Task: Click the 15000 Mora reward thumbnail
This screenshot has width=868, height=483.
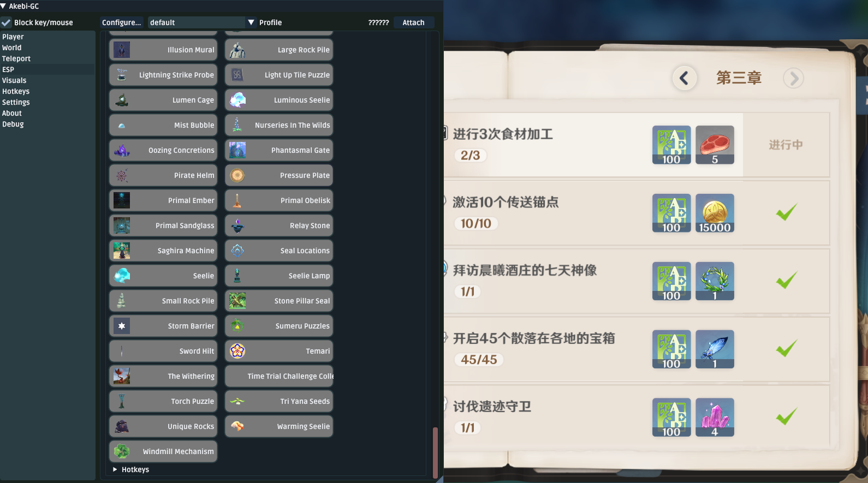Action: (x=715, y=213)
